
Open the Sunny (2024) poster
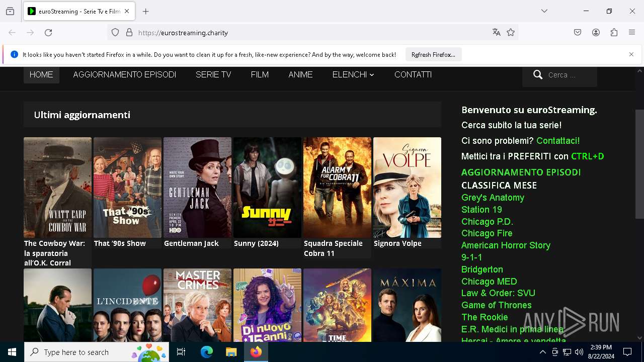tap(267, 188)
